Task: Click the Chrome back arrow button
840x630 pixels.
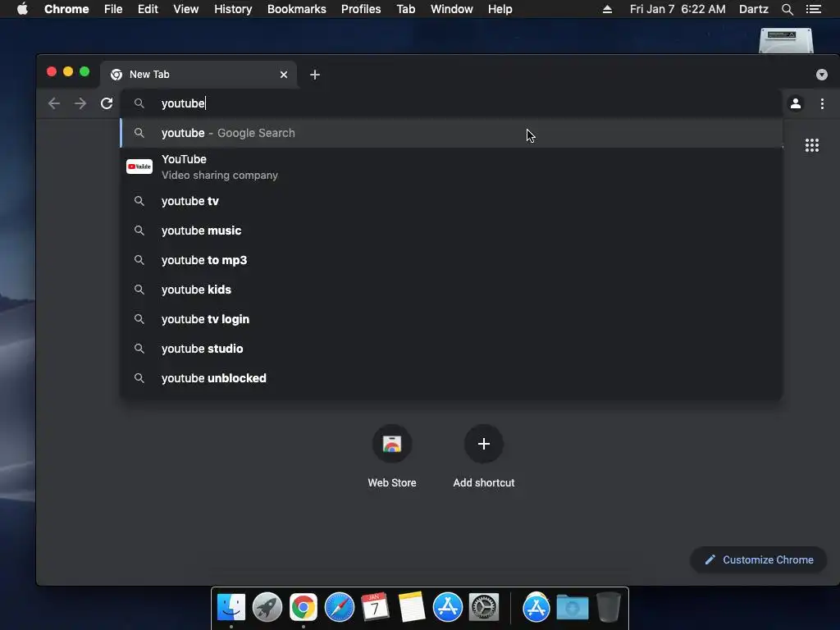Action: (x=54, y=103)
